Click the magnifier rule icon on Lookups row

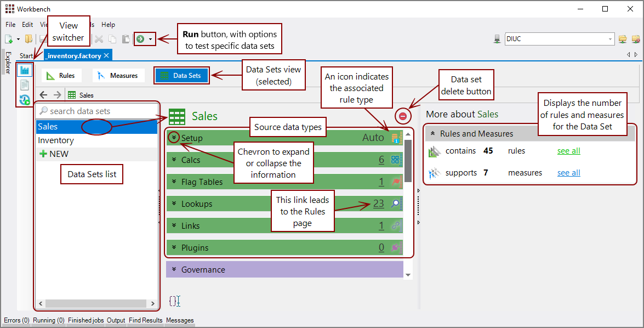[396, 203]
